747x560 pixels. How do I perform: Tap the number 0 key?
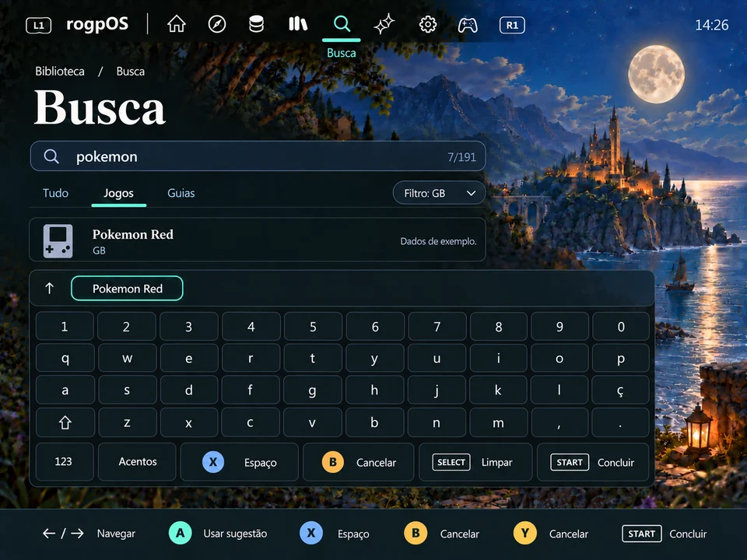click(x=621, y=327)
